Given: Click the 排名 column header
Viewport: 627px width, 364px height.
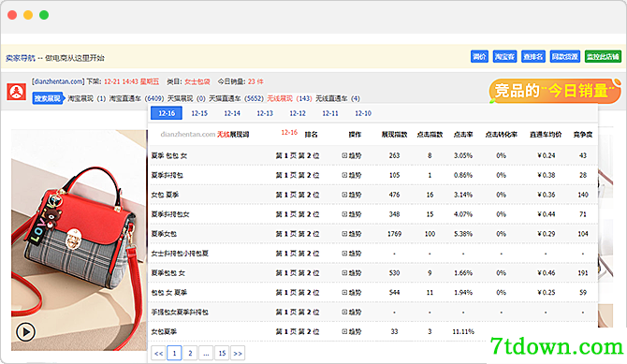Looking at the screenshot, I should coord(311,135).
